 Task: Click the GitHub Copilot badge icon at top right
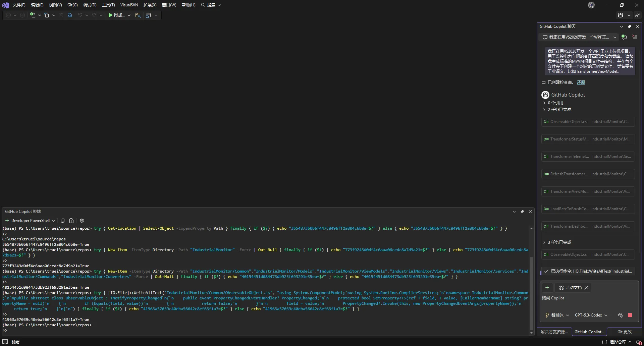tap(621, 15)
